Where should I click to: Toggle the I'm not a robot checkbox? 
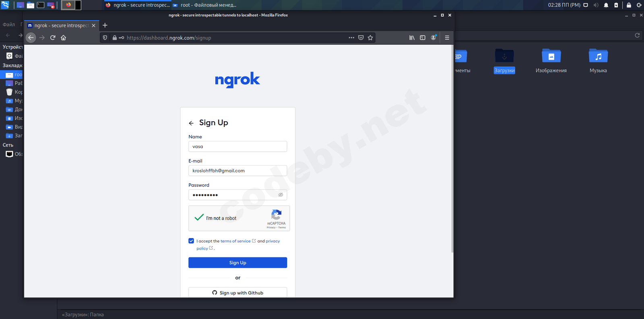point(199,217)
